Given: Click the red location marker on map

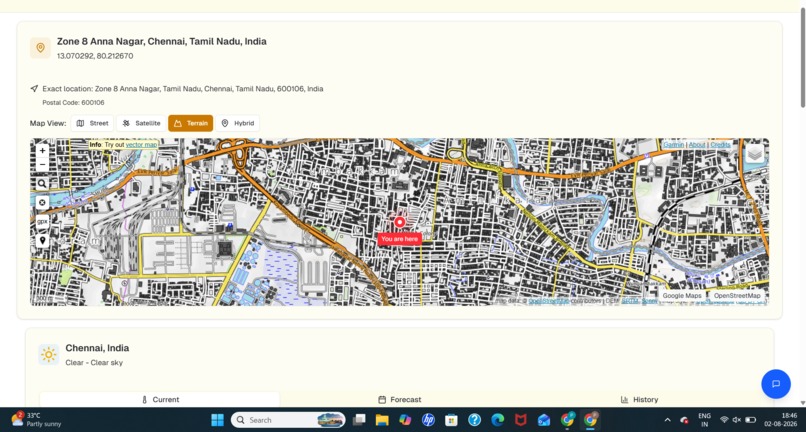Looking at the screenshot, I should coord(399,222).
